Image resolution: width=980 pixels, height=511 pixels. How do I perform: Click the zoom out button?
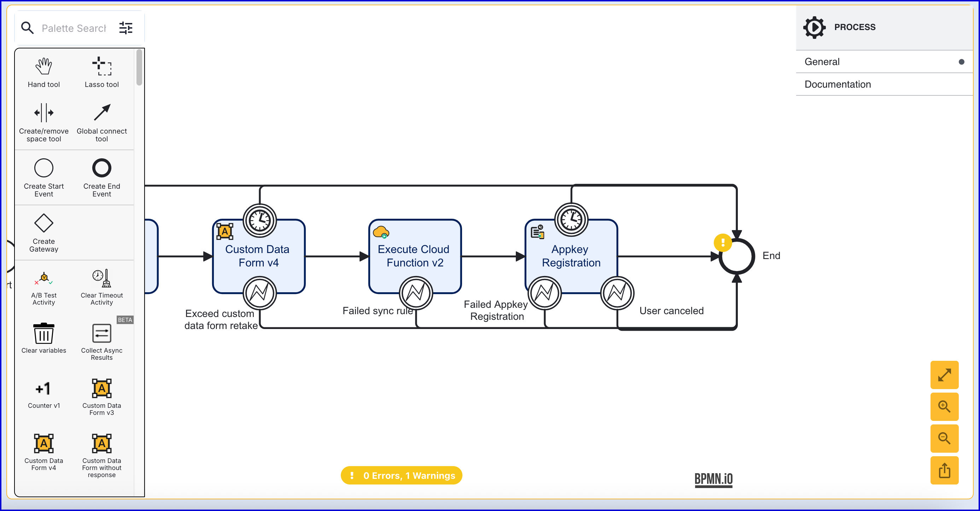click(944, 439)
